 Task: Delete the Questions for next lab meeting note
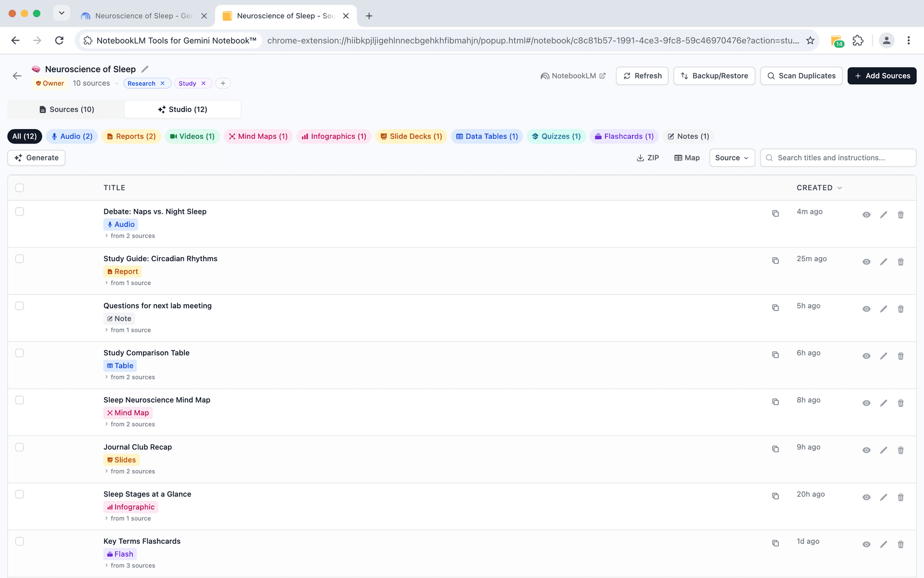click(900, 309)
